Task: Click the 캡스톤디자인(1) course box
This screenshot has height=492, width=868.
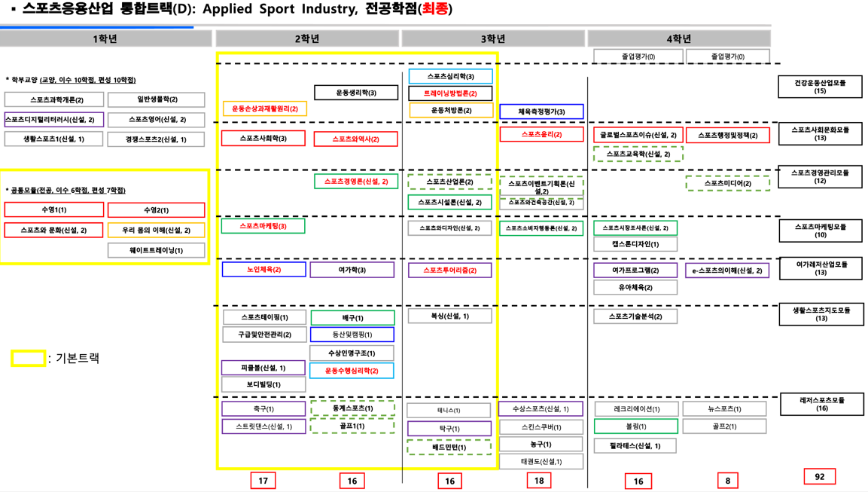Action: [x=635, y=244]
